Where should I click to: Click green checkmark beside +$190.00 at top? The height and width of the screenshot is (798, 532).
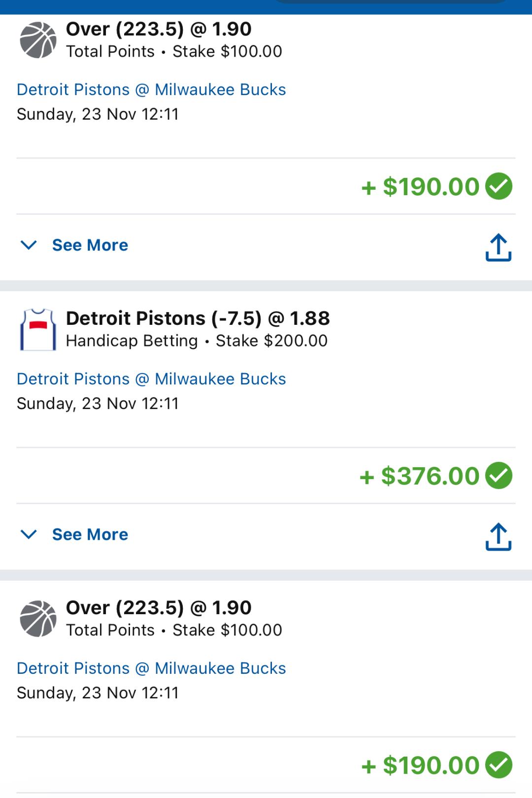499,186
